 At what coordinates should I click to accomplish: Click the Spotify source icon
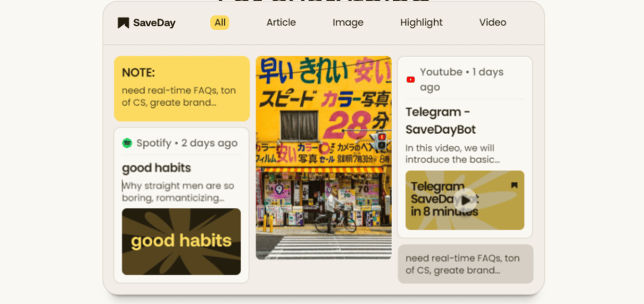[127, 143]
